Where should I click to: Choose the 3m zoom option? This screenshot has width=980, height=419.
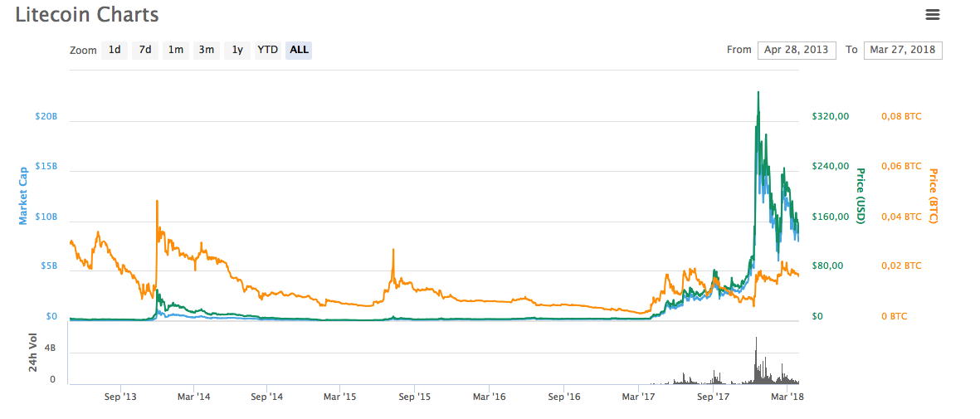pyautogui.click(x=206, y=50)
